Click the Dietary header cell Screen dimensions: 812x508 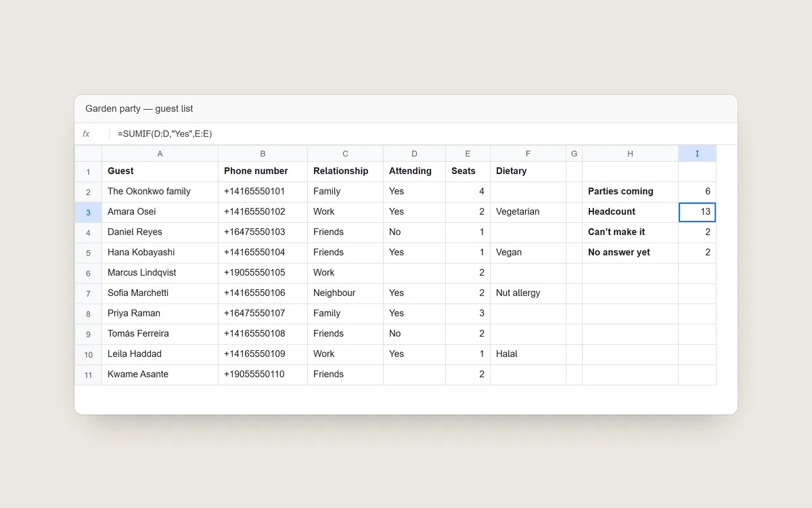528,171
